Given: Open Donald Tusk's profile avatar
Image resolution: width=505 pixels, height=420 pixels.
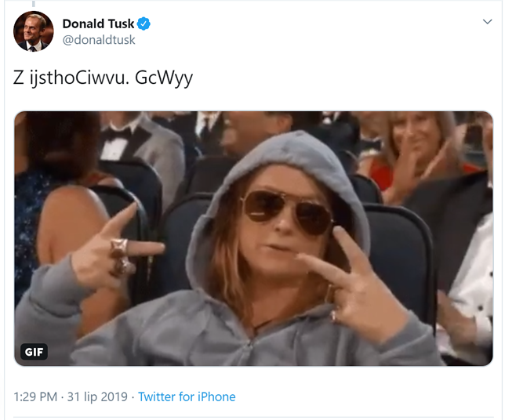Looking at the screenshot, I should point(33,31).
